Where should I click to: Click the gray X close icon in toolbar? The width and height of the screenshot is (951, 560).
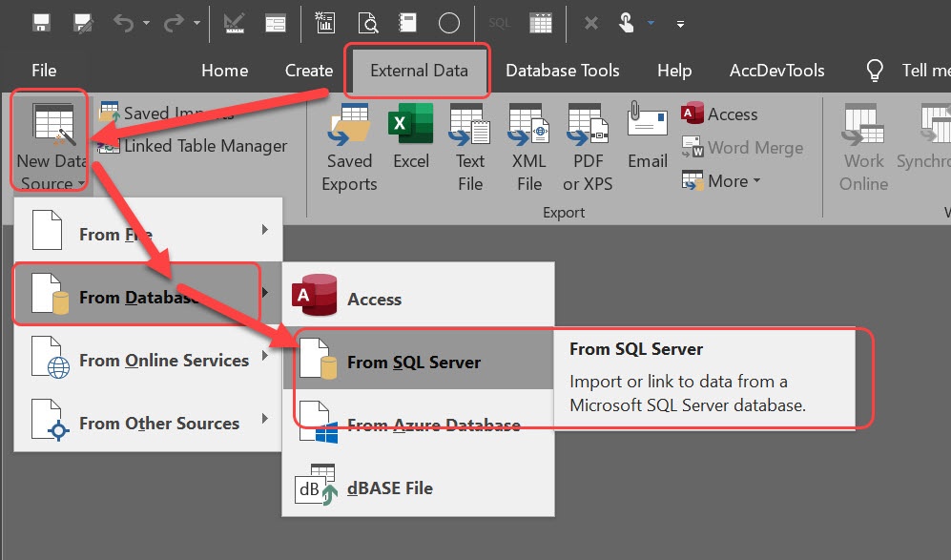click(x=590, y=24)
